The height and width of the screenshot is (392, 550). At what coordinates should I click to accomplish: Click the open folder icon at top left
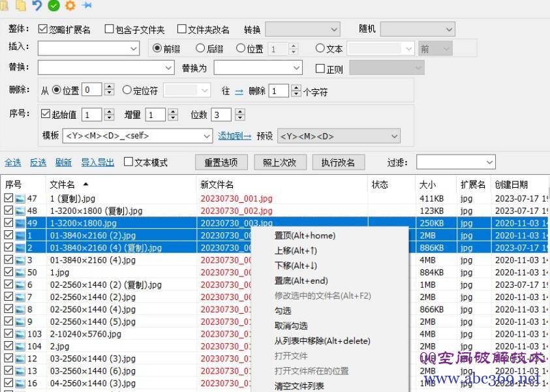(x=5, y=5)
